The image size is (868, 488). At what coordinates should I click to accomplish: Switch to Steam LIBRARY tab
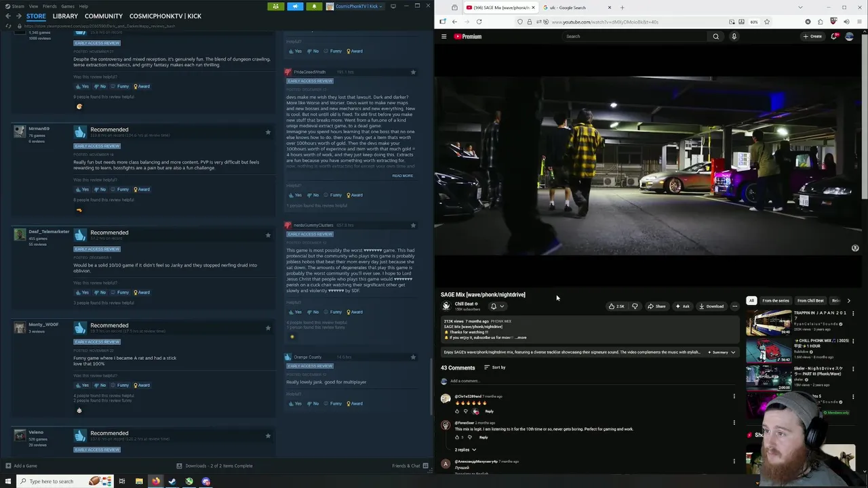[x=65, y=16]
